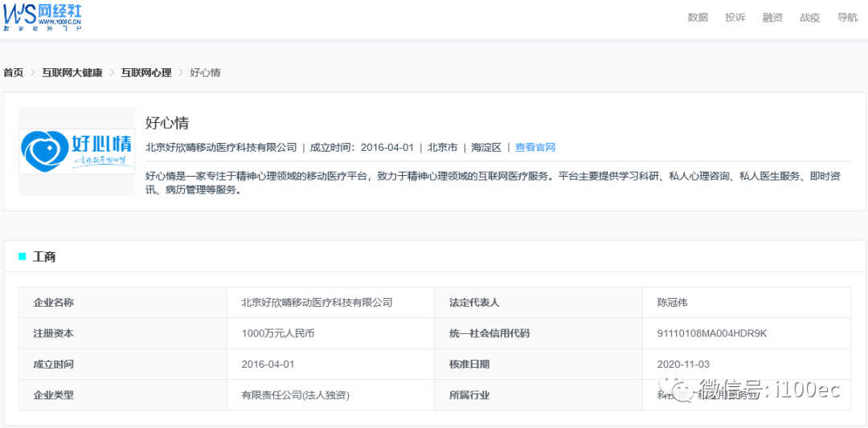
Task: Click the 陈冠伟 representative name
Action: pos(672,303)
